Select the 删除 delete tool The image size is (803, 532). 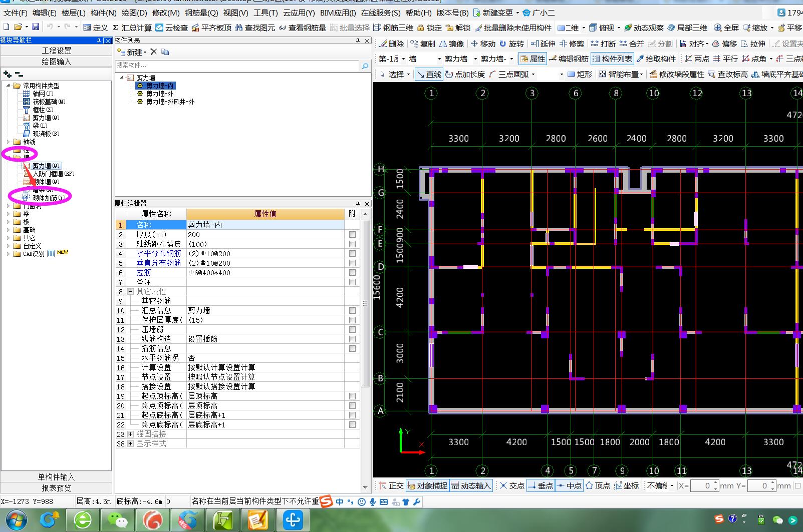click(391, 44)
